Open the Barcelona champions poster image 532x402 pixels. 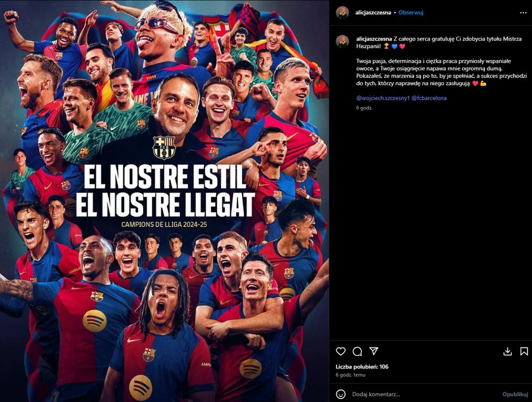click(x=165, y=201)
